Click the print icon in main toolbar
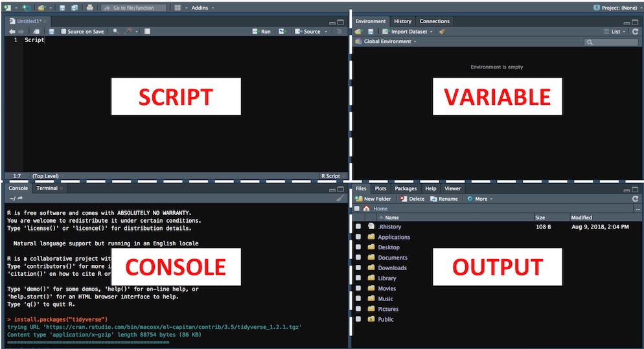 click(x=89, y=8)
